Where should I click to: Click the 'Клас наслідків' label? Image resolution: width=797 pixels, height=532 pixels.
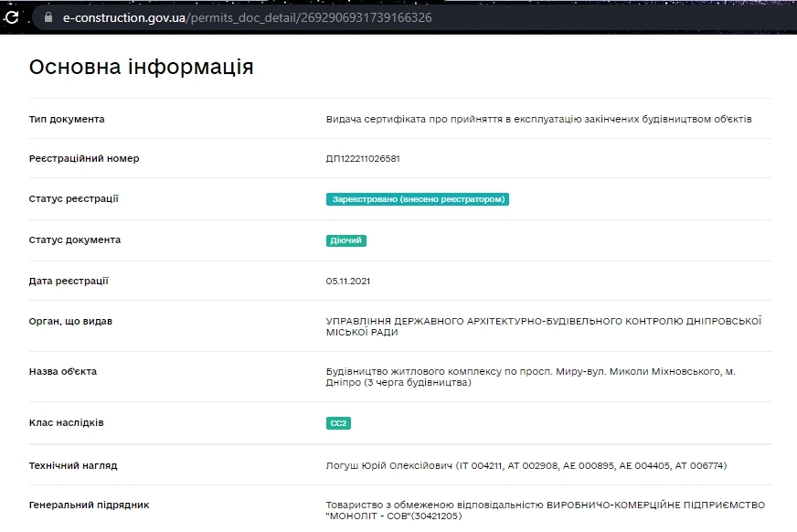coord(66,422)
